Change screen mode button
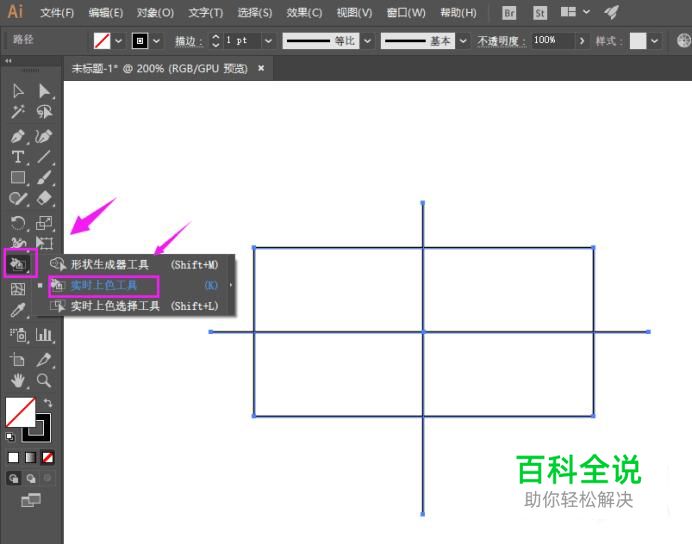Viewport: 692px width, 544px height. coord(31,500)
